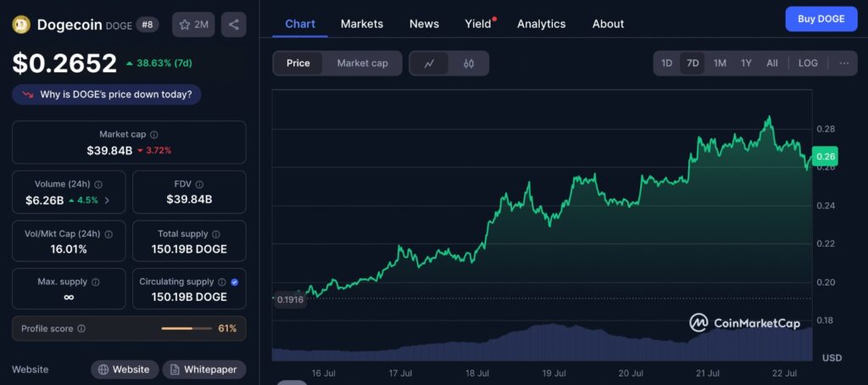
Task: Open 'Why is DOGE's price down today?'
Action: point(107,95)
